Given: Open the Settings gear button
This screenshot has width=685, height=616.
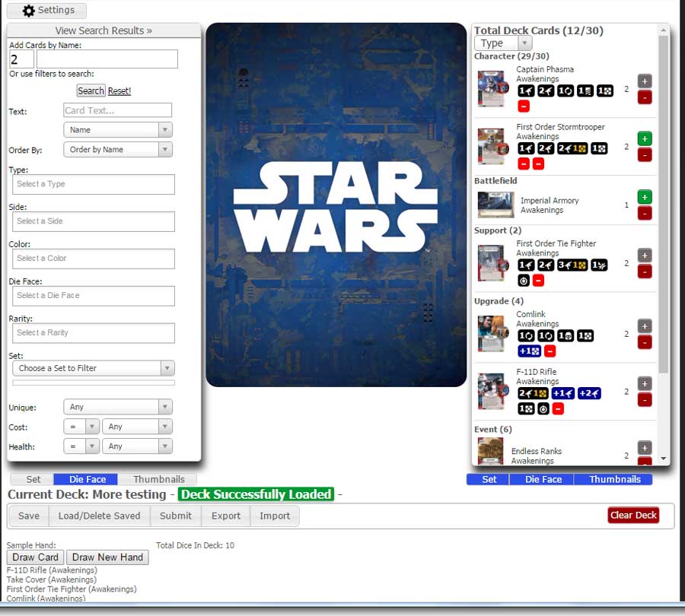Looking at the screenshot, I should (x=48, y=10).
